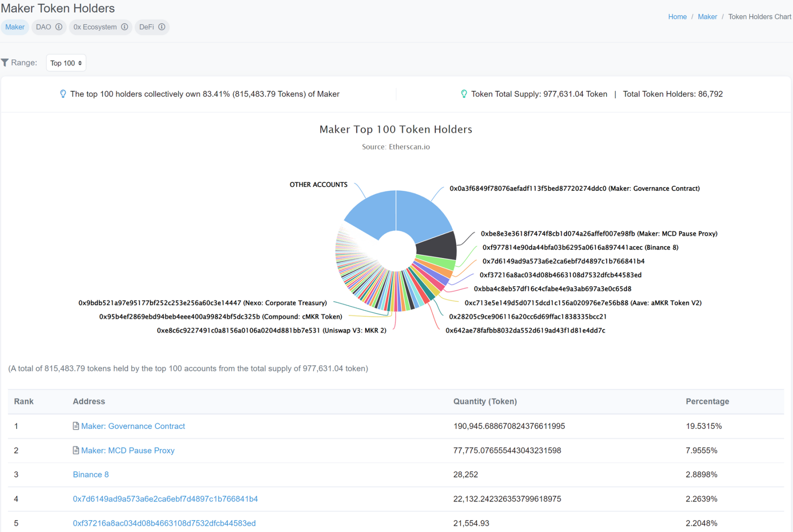Click the info icon next to DAO

coord(59,27)
